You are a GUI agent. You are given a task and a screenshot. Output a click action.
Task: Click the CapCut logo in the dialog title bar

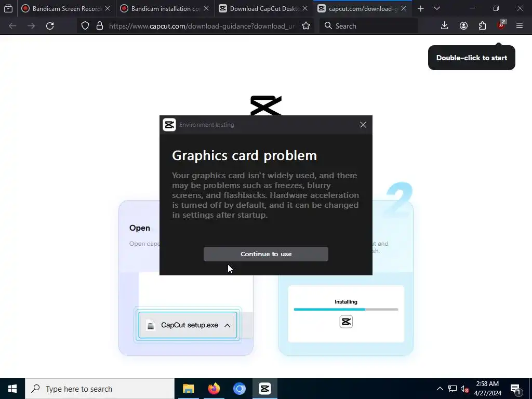(x=169, y=125)
